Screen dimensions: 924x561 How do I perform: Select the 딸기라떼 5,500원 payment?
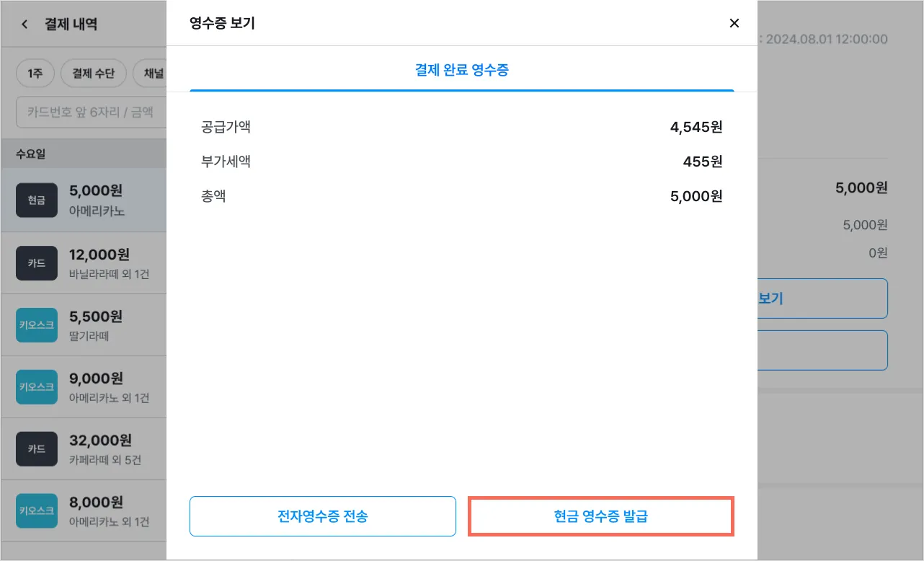point(108,325)
